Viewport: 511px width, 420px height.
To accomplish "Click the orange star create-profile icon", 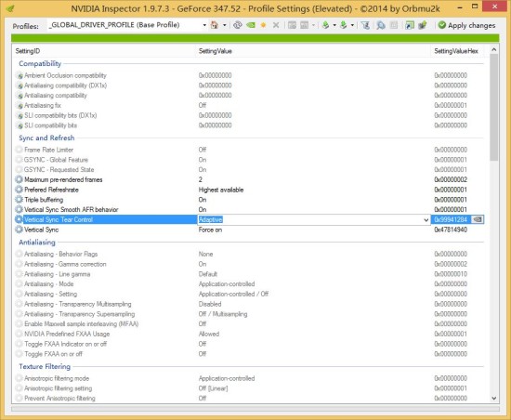I will (263, 25).
